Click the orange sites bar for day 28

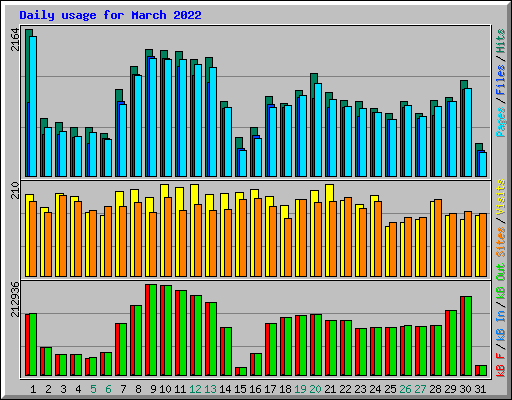click(x=438, y=238)
